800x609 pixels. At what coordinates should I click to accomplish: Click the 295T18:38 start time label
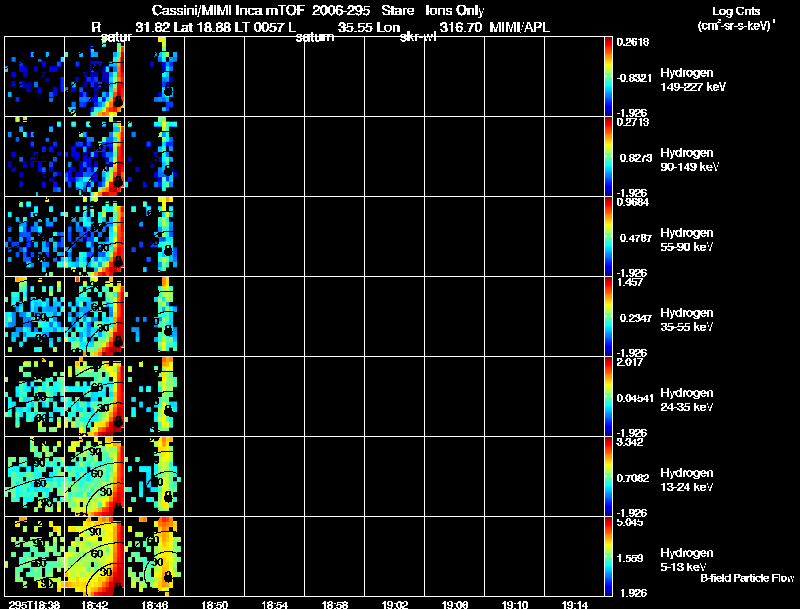click(x=33, y=604)
